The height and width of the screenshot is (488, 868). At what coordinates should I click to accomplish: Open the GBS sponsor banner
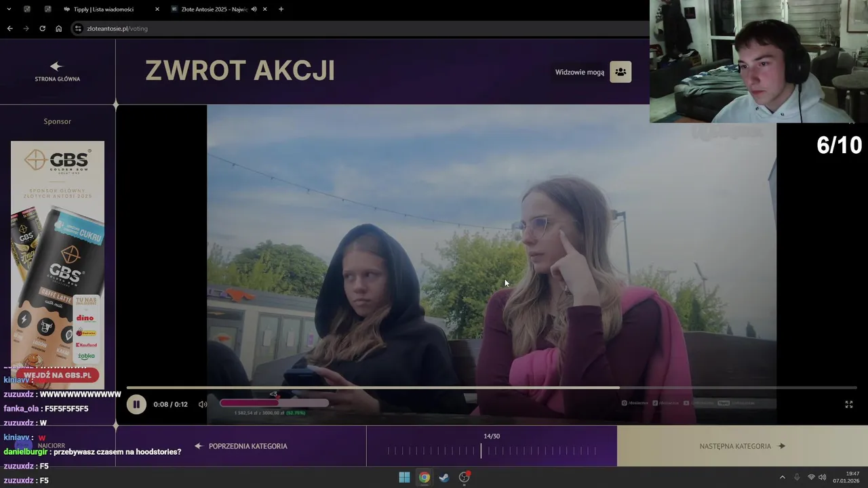pyautogui.click(x=58, y=265)
